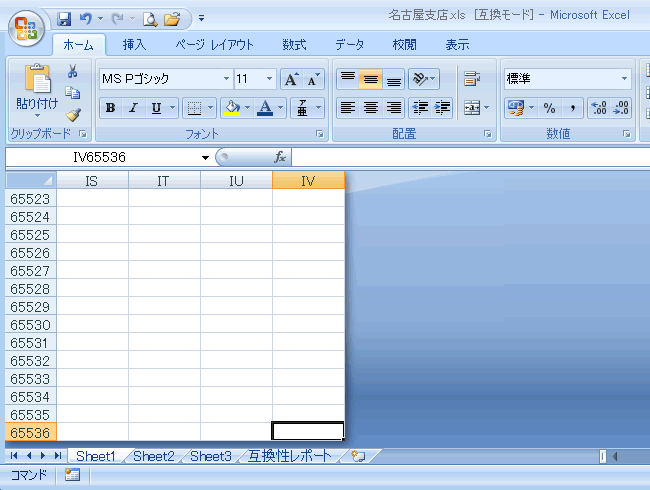Toggle middle vertical alignment
Screen dimensions: 650x490
coord(371,79)
